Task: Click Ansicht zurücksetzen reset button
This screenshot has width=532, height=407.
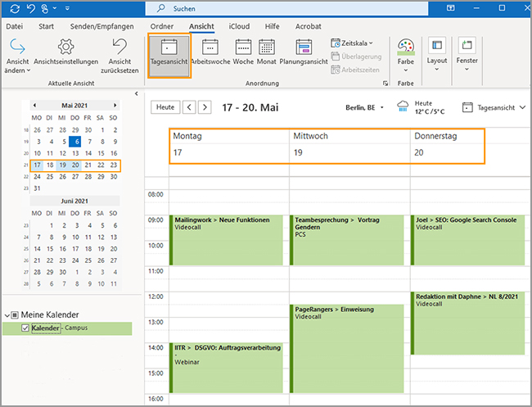Action: [x=119, y=56]
